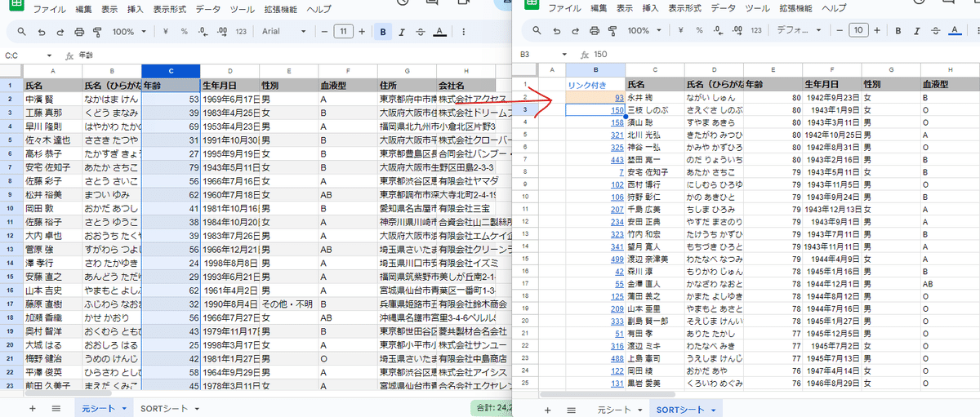Toggle bold in the right window toolbar

click(x=898, y=30)
